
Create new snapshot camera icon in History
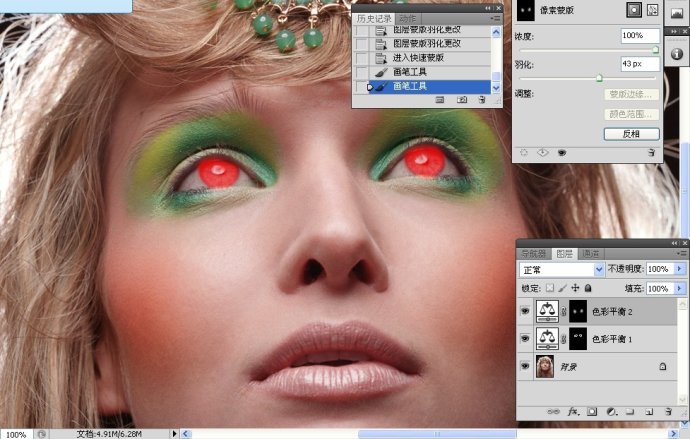pyautogui.click(x=462, y=100)
